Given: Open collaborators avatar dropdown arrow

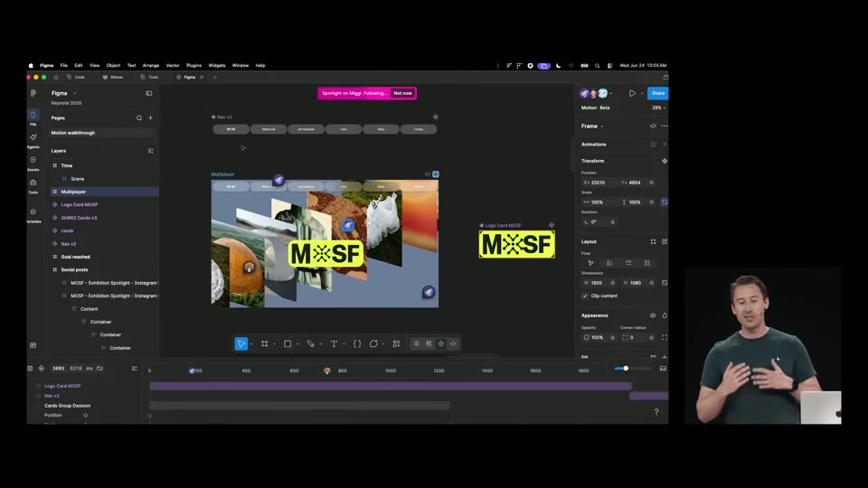Looking at the screenshot, I should (610, 93).
